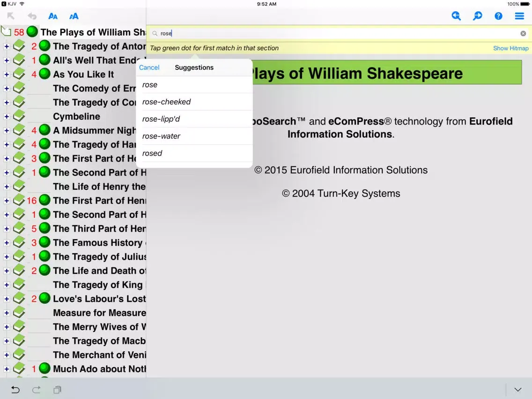Expand The Tragedy of King node

(x=7, y=285)
